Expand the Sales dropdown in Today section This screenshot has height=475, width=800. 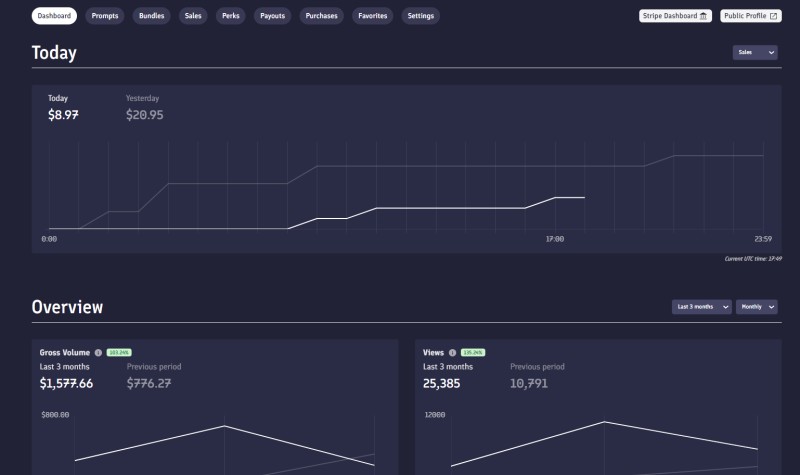pos(755,52)
